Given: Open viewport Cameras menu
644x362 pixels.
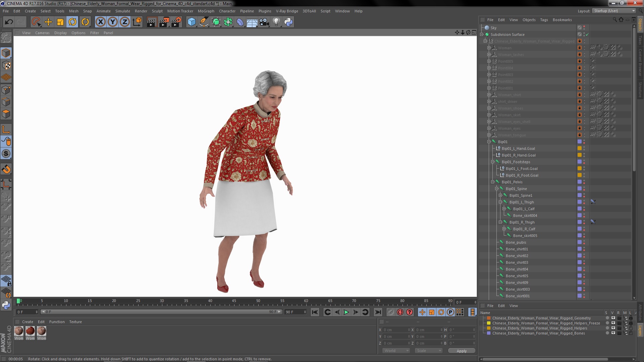Looking at the screenshot, I should pos(42,33).
